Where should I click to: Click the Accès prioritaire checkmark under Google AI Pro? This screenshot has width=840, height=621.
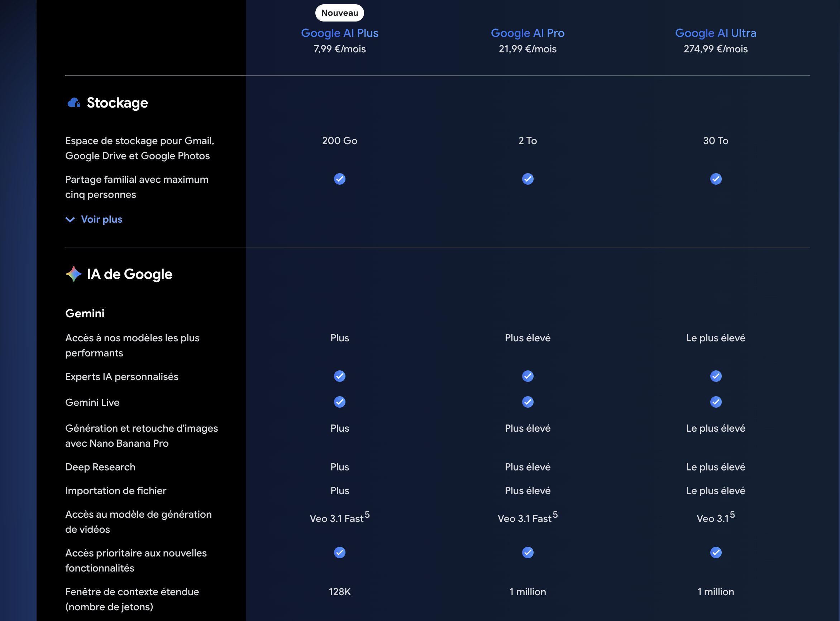pos(528,553)
